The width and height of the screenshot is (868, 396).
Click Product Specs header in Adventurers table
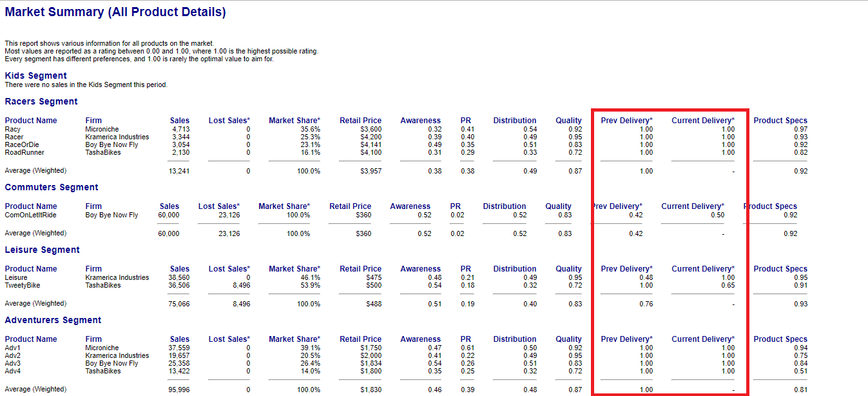pyautogui.click(x=780, y=339)
